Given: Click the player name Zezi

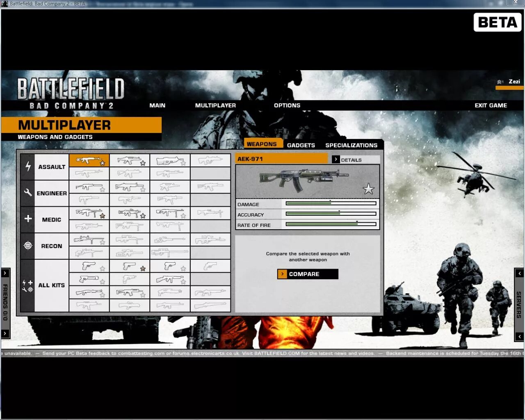Looking at the screenshot, I should (514, 82).
